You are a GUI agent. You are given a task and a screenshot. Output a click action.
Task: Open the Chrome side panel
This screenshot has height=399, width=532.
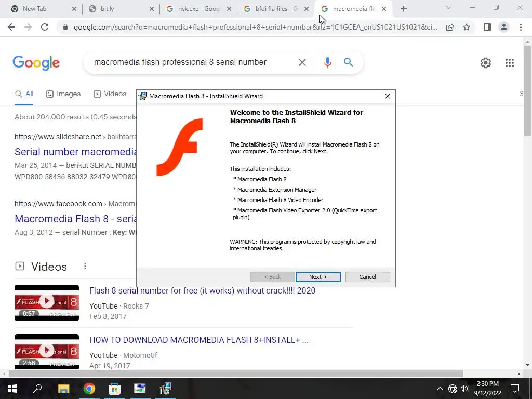pos(487,27)
